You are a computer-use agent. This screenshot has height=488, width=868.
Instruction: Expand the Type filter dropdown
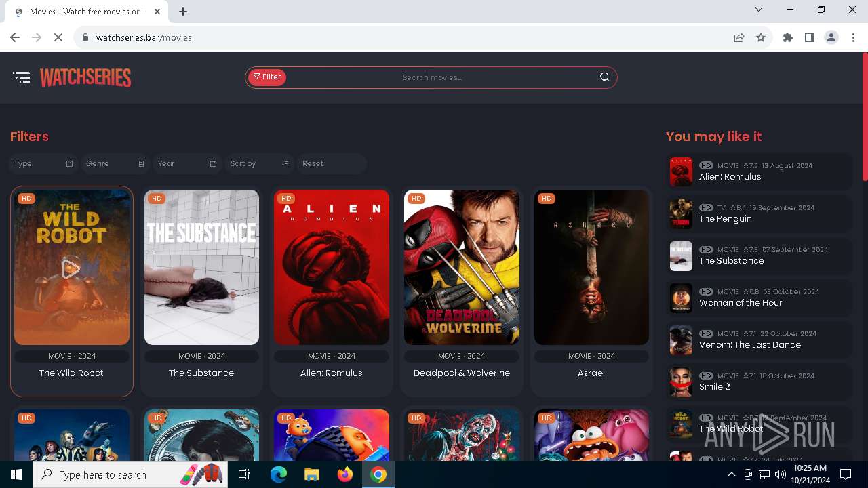(x=43, y=163)
